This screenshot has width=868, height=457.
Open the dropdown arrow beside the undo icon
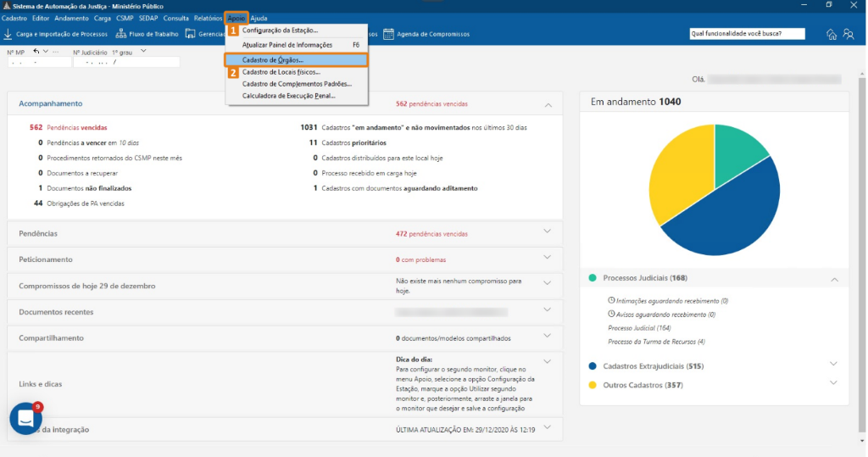click(46, 52)
